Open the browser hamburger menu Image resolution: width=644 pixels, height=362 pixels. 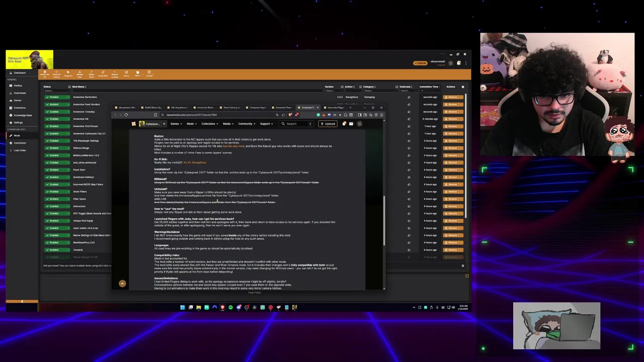point(382,115)
